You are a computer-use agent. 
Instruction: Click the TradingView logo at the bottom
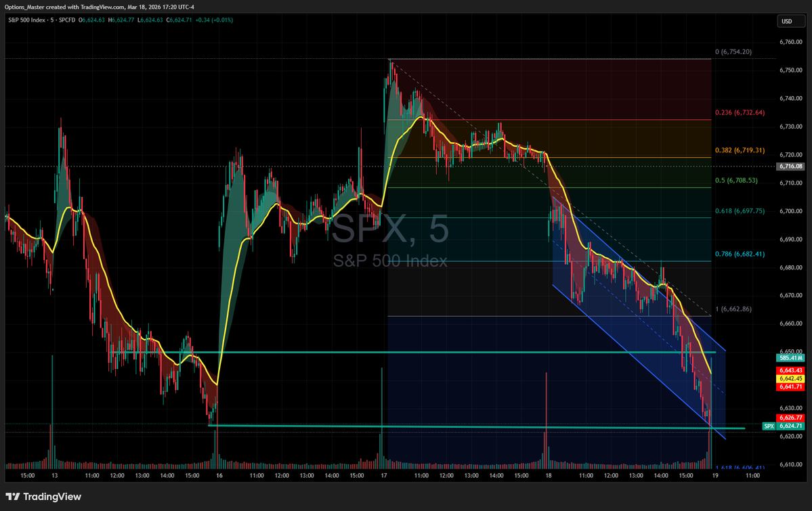click(43, 497)
